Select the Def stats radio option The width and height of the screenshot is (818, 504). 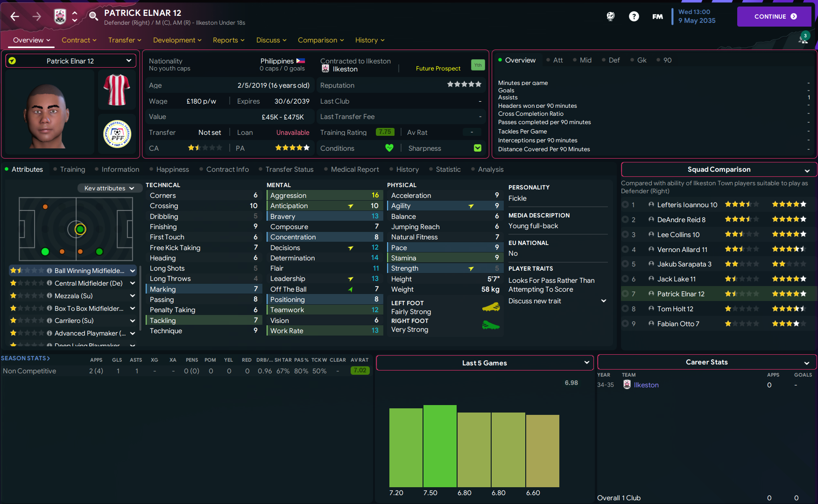(x=611, y=60)
